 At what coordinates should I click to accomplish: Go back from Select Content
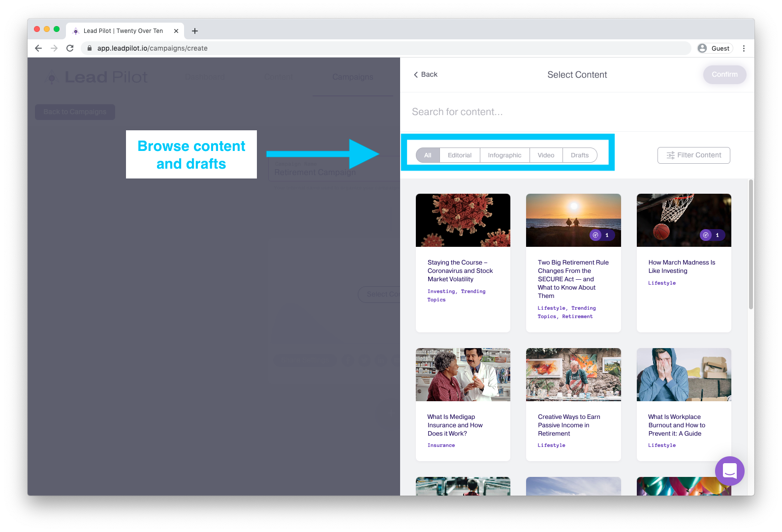point(425,74)
